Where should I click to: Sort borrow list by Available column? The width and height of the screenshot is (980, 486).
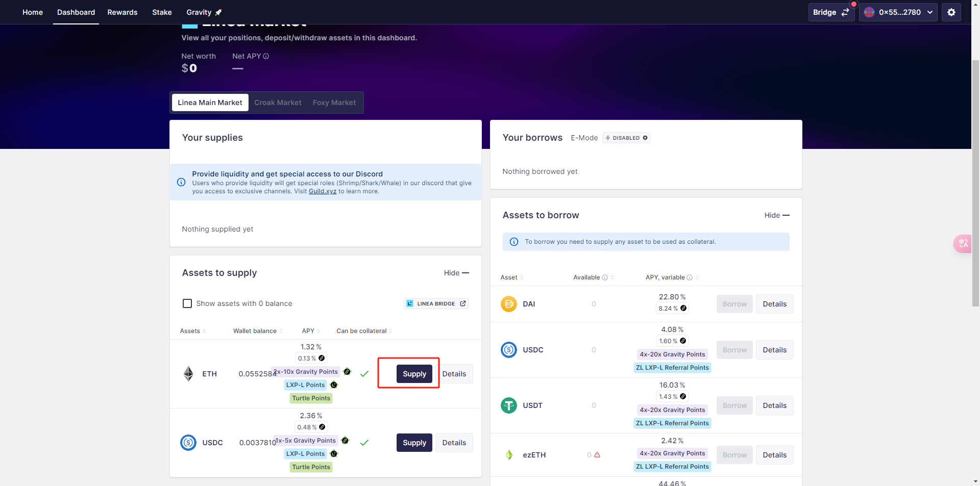594,277
